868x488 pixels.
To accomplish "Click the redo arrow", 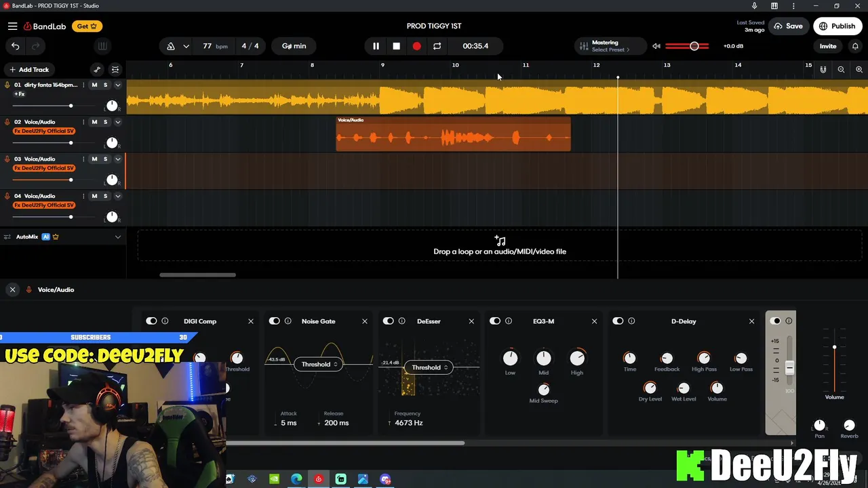I will coord(36,46).
